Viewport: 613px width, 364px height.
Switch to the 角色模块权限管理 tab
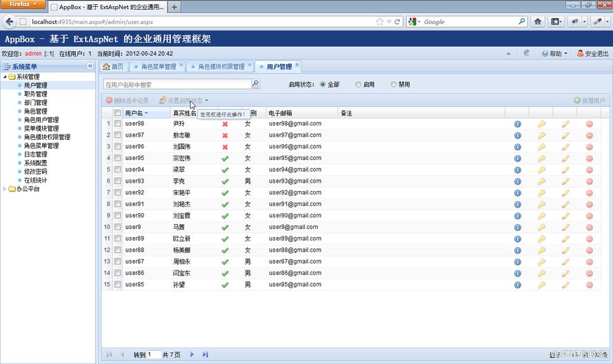(x=220, y=66)
